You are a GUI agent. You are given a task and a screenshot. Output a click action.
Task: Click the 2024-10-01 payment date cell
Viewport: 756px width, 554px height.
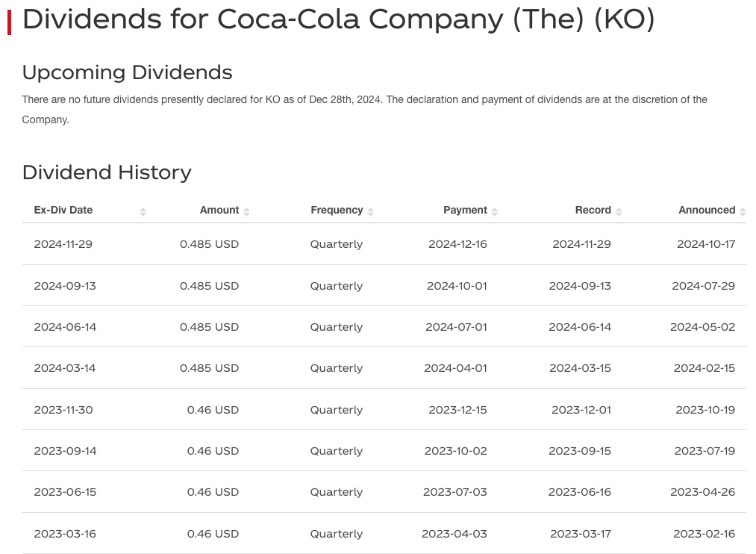tap(457, 286)
